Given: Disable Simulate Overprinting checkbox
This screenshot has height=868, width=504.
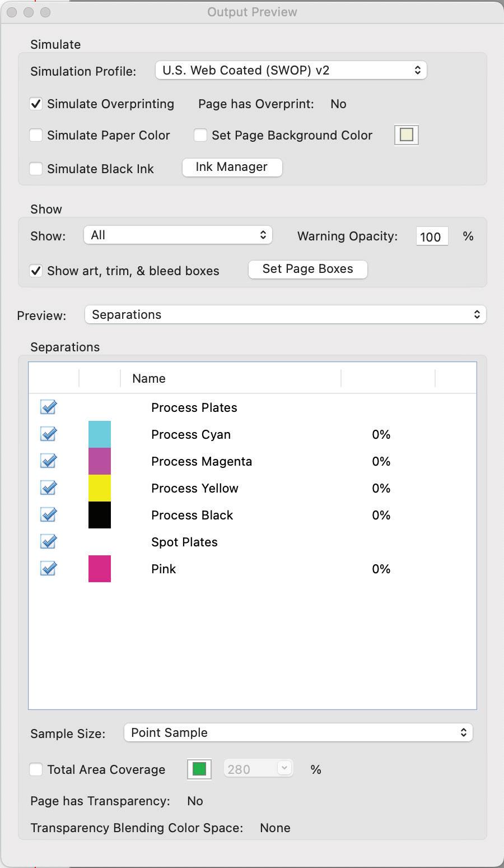Looking at the screenshot, I should [36, 104].
